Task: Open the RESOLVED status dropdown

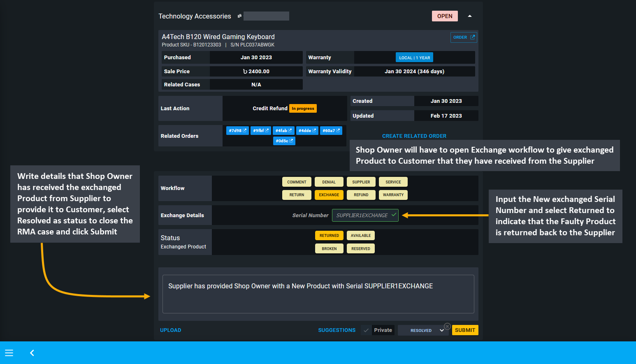Action: (x=423, y=330)
